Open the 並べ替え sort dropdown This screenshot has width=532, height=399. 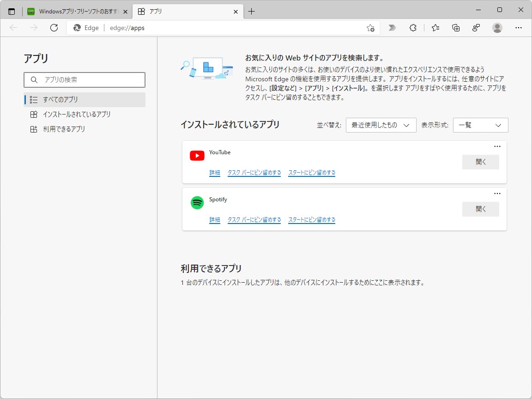(381, 125)
